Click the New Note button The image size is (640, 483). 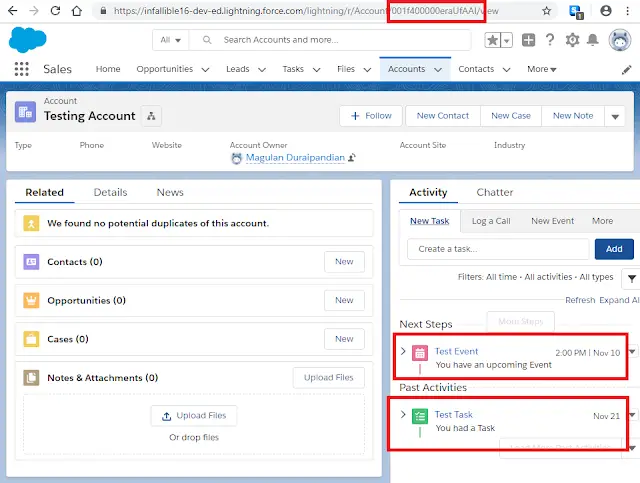[573, 116]
